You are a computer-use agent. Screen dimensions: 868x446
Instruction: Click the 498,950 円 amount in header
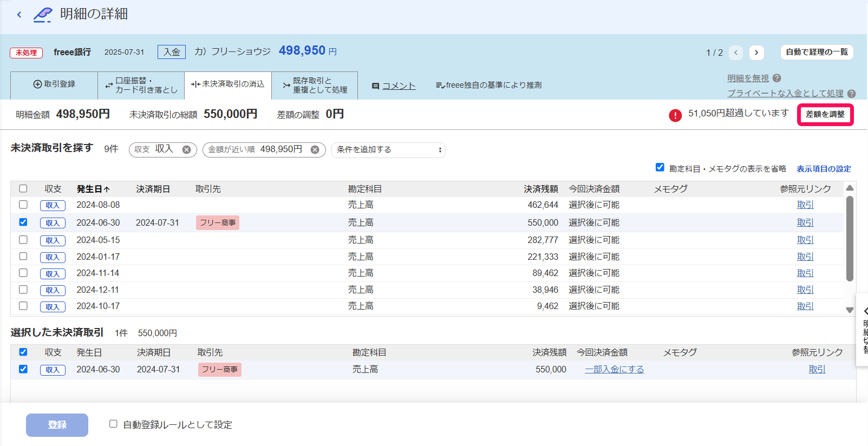pyautogui.click(x=308, y=51)
